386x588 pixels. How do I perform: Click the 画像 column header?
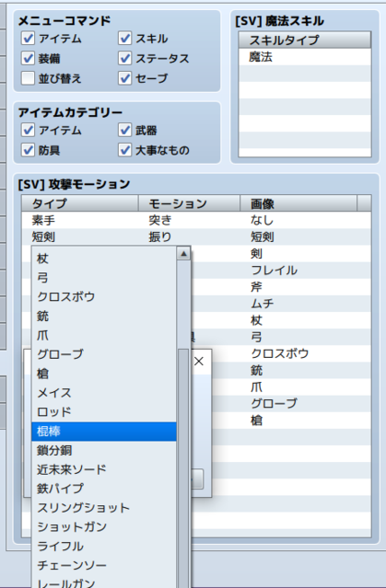click(x=298, y=203)
